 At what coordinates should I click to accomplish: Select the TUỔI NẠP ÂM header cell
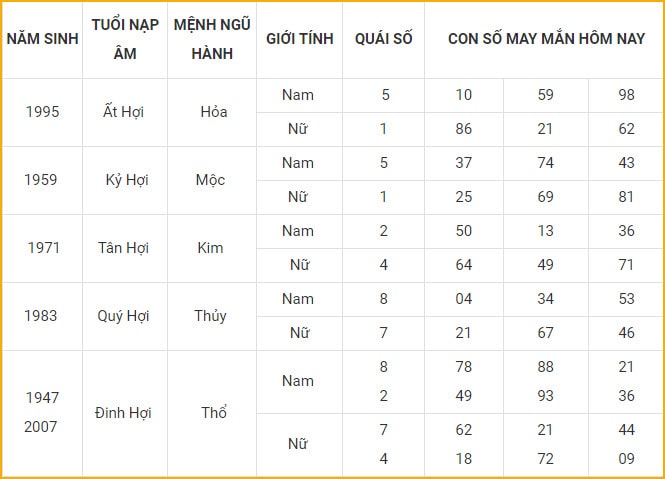point(125,39)
